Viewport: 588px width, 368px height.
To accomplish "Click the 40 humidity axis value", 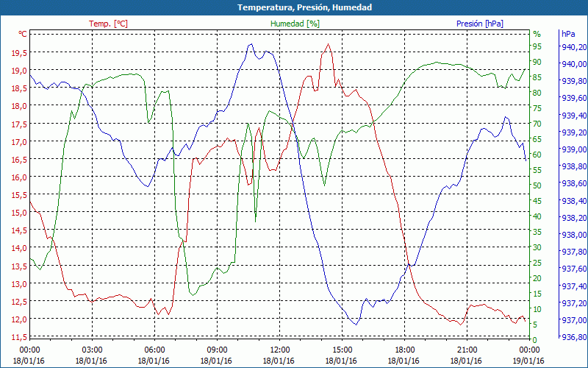I will (x=537, y=216).
